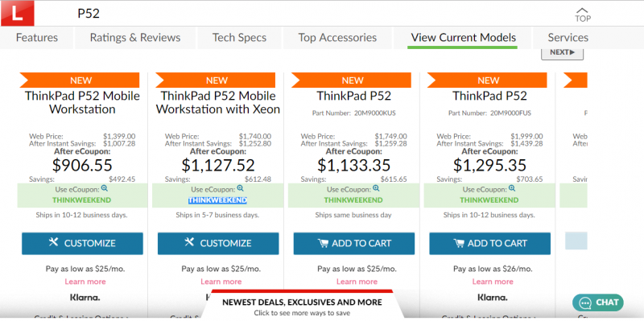Image resolution: width=644 pixels, height=321 pixels.
Task: Click Learn more under the $1,295.35 model
Action: click(493, 282)
